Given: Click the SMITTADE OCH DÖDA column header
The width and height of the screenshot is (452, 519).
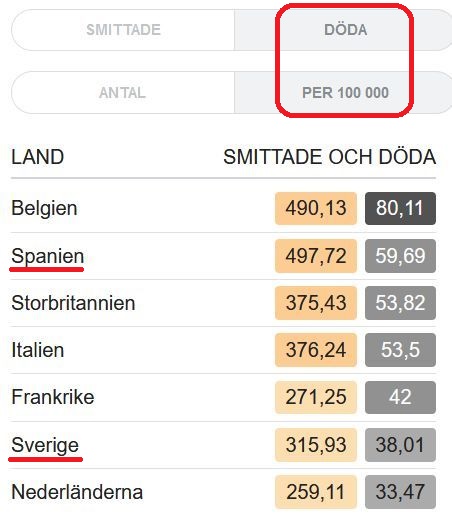Looking at the screenshot, I should point(329,157).
